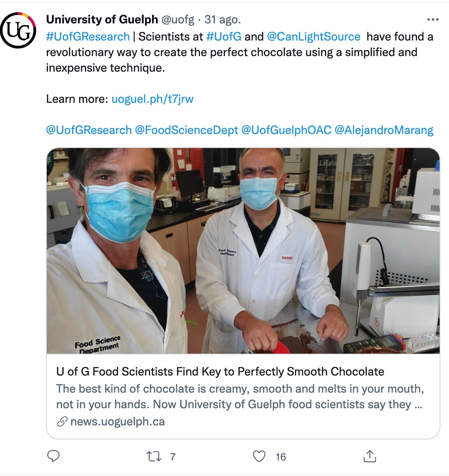Open the share tweet icon
Image resolution: width=449 pixels, height=476 pixels.
pos(369,456)
